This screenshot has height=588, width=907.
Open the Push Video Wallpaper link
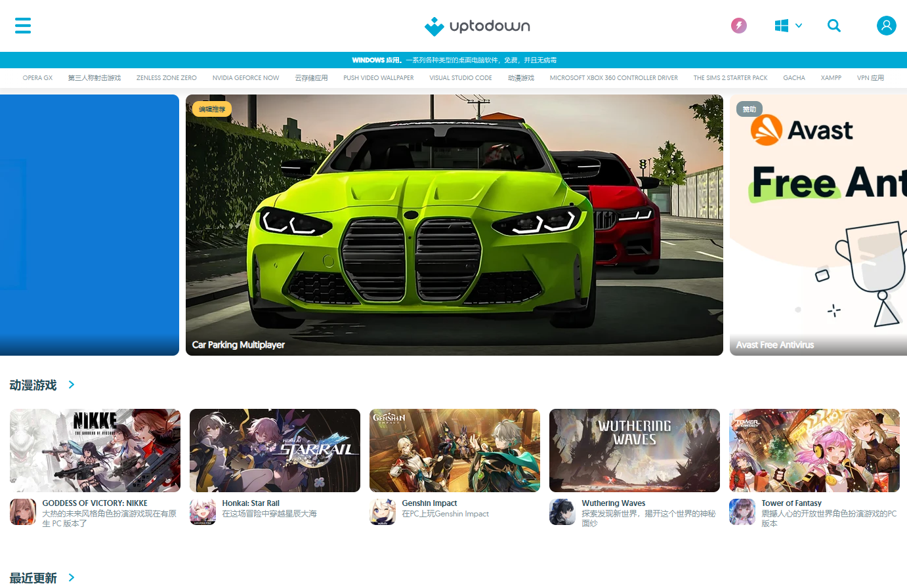tap(379, 78)
